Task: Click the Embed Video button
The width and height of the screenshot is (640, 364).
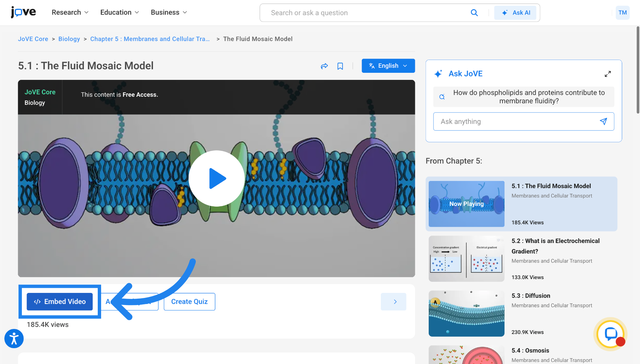Action: pyautogui.click(x=60, y=302)
